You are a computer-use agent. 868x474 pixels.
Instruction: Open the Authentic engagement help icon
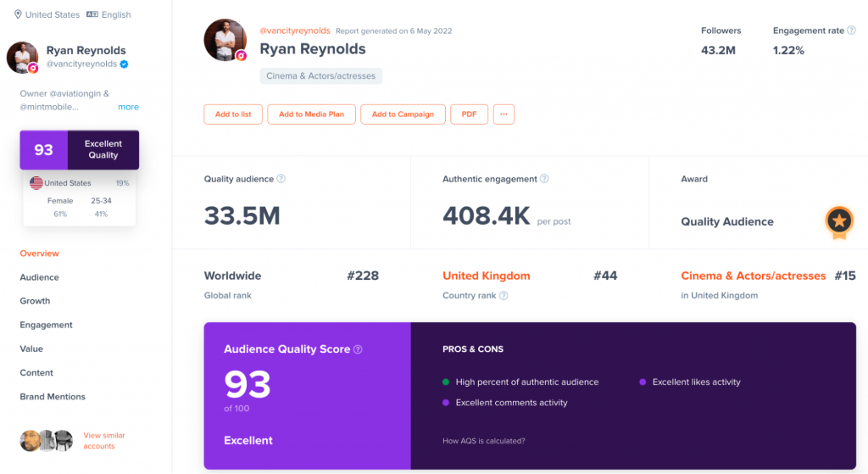544,179
